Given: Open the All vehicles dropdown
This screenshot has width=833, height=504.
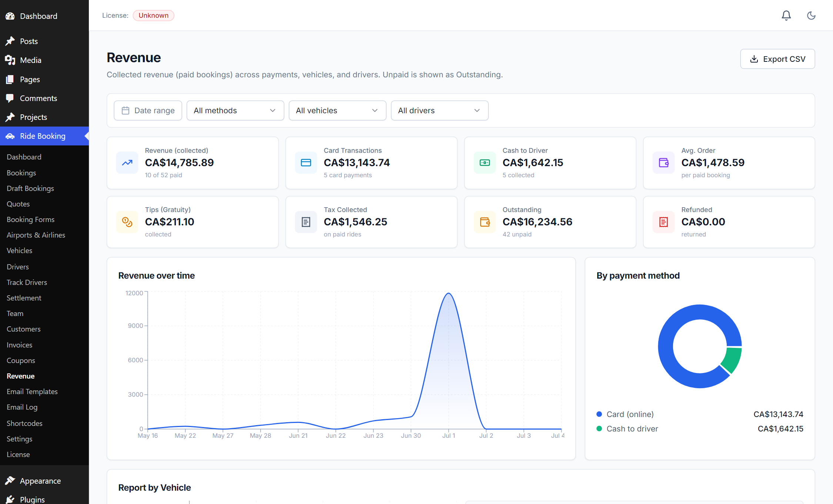Looking at the screenshot, I should (338, 111).
